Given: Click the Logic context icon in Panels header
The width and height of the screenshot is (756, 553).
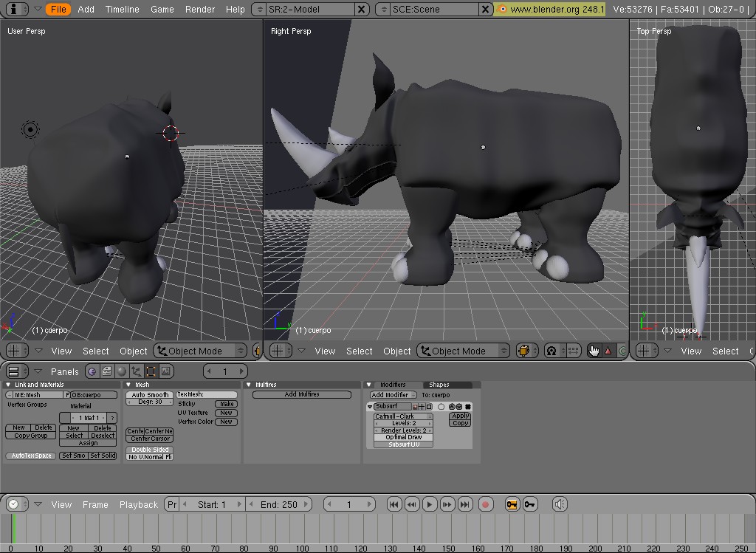Looking at the screenshot, I should click(x=92, y=371).
